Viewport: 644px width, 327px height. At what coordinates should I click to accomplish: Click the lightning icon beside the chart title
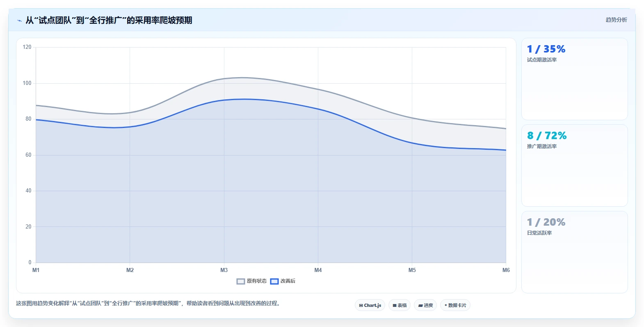click(x=19, y=21)
